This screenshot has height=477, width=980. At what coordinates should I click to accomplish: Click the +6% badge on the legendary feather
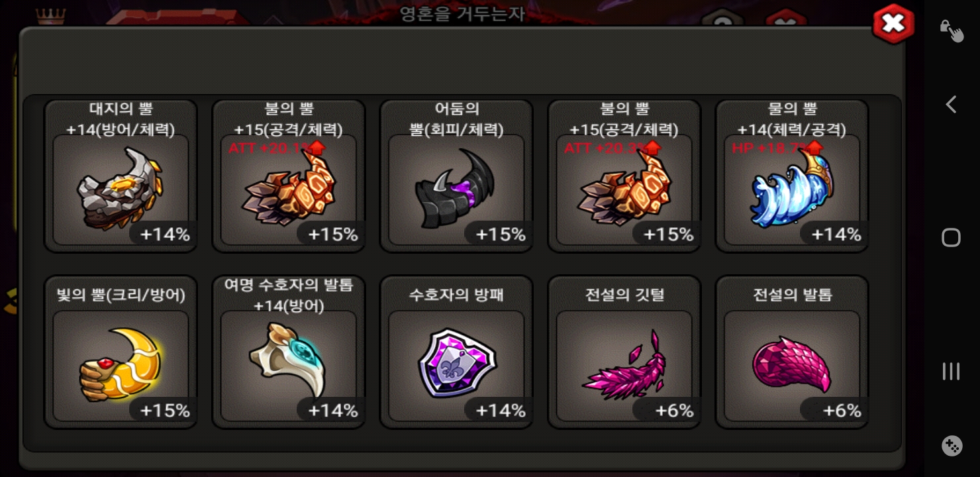pyautogui.click(x=674, y=411)
